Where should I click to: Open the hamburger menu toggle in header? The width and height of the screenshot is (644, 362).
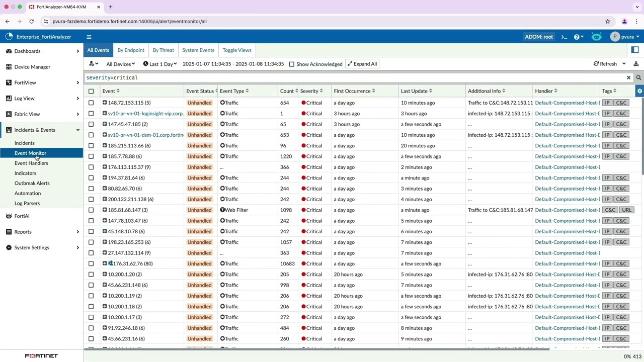[89, 37]
